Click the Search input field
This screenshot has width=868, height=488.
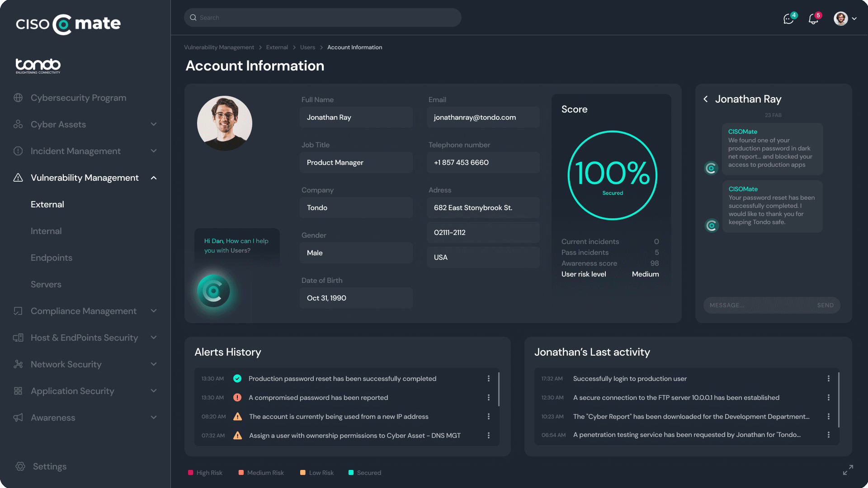coord(322,18)
